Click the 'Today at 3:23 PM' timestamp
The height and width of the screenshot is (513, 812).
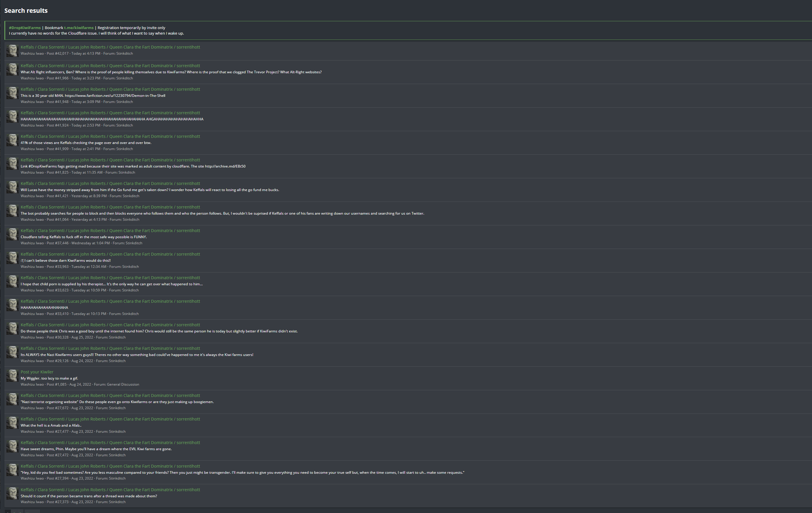pos(86,78)
